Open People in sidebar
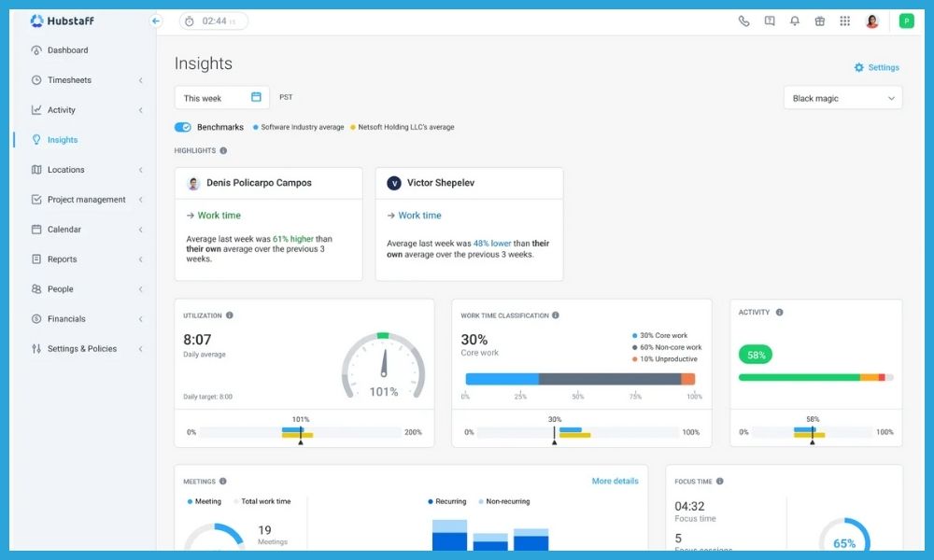934x560 pixels. click(60, 289)
